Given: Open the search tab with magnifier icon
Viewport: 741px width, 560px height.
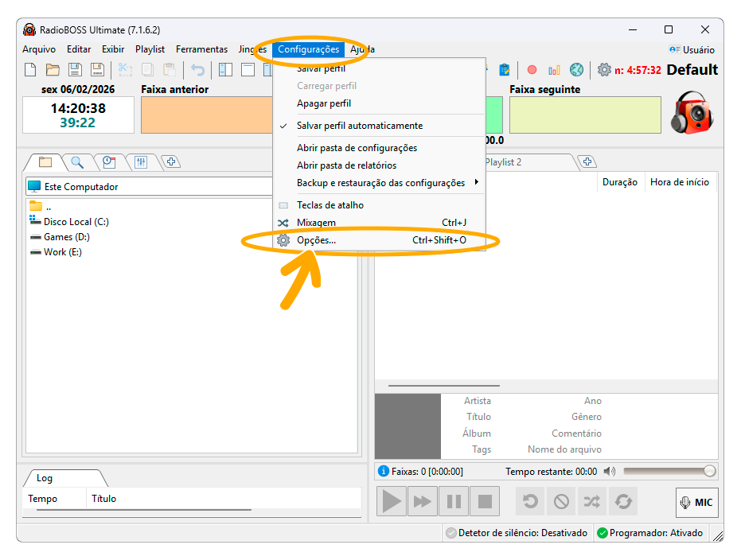Looking at the screenshot, I should click(x=77, y=162).
